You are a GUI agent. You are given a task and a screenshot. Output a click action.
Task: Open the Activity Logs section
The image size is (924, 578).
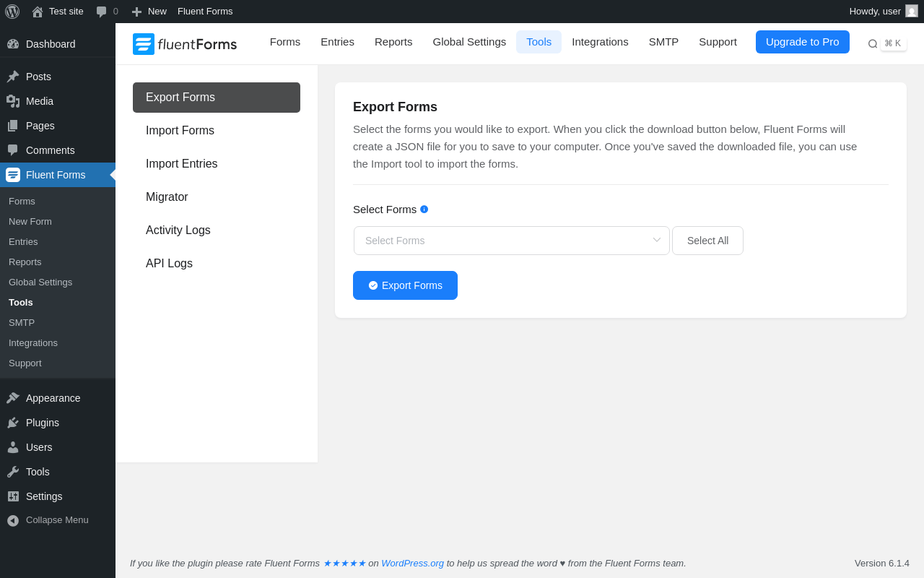pos(178,230)
